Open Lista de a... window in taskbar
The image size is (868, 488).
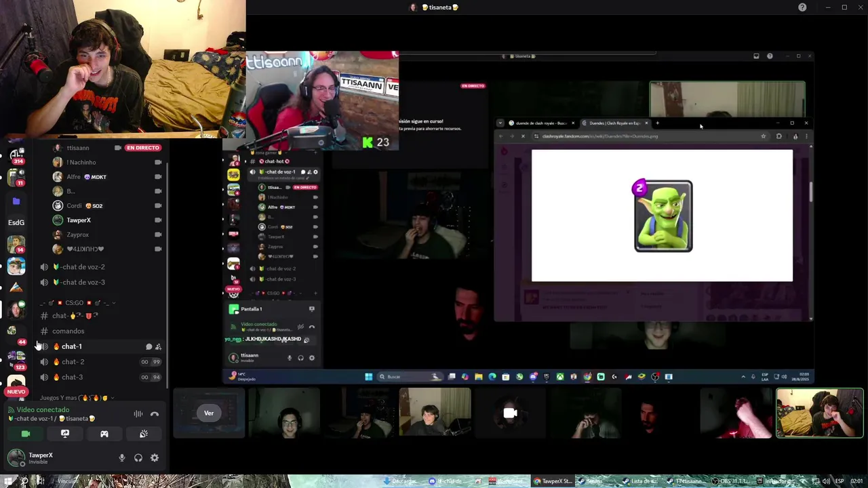tap(642, 481)
